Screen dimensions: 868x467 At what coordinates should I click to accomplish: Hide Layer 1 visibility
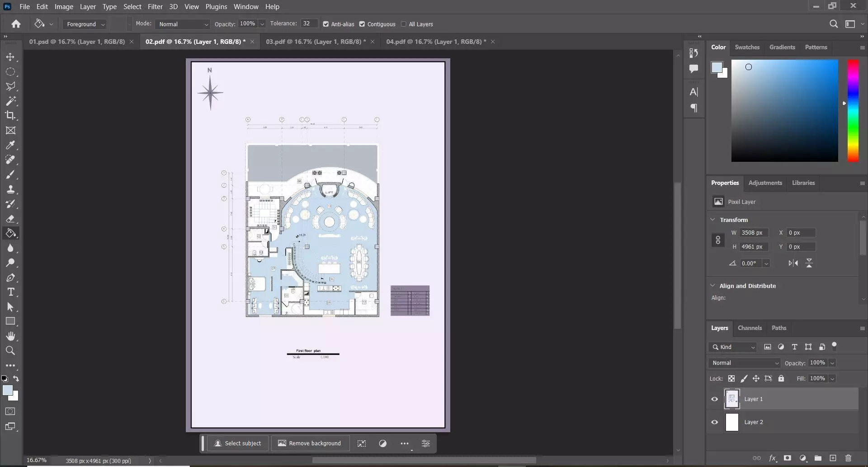(714, 399)
